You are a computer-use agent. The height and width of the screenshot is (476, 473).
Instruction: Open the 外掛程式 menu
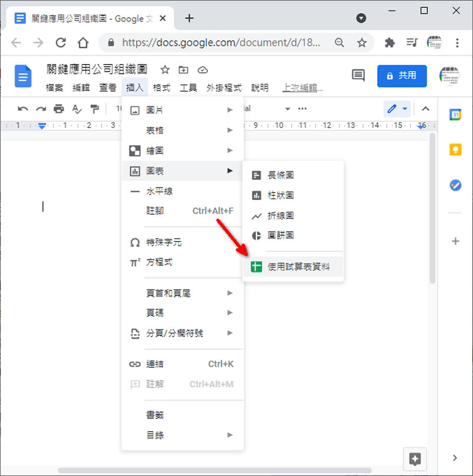click(x=224, y=88)
